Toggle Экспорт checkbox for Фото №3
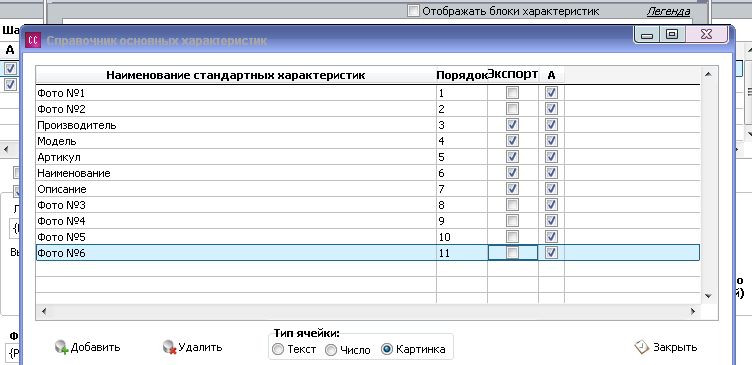Screen dimensions: 752x365 pyautogui.click(x=512, y=205)
